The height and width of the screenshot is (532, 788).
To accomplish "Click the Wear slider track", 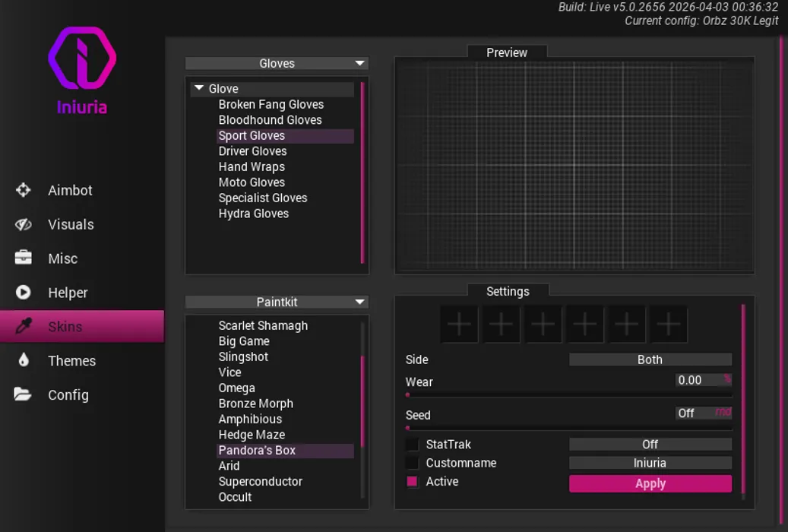I will (x=569, y=395).
